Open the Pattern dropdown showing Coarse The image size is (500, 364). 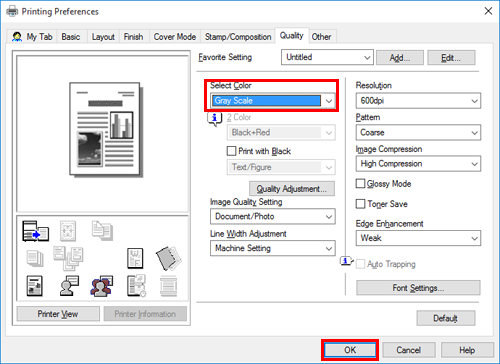[418, 133]
